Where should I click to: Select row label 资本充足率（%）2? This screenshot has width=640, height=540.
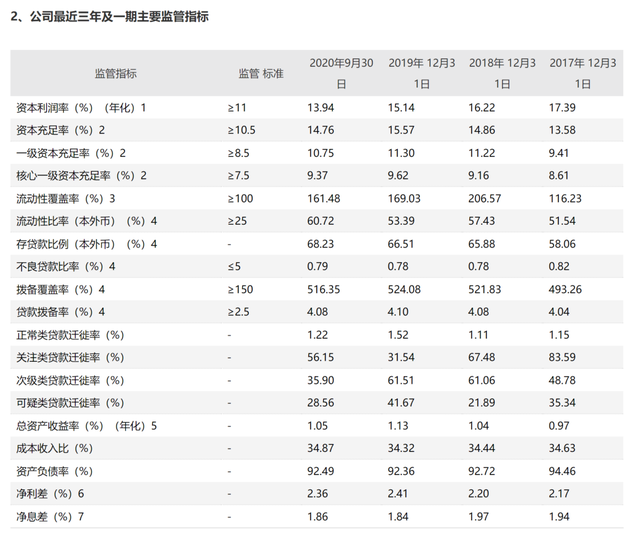(x=60, y=130)
